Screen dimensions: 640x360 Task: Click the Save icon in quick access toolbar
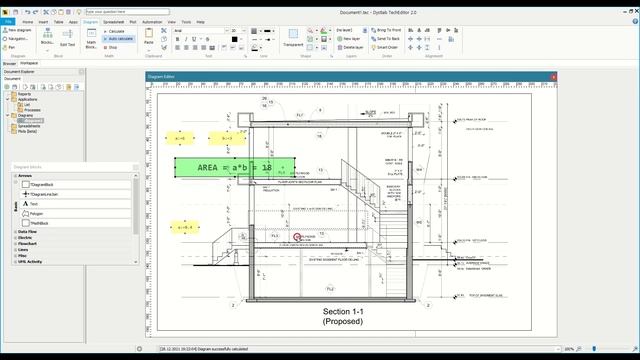(x=16, y=12)
